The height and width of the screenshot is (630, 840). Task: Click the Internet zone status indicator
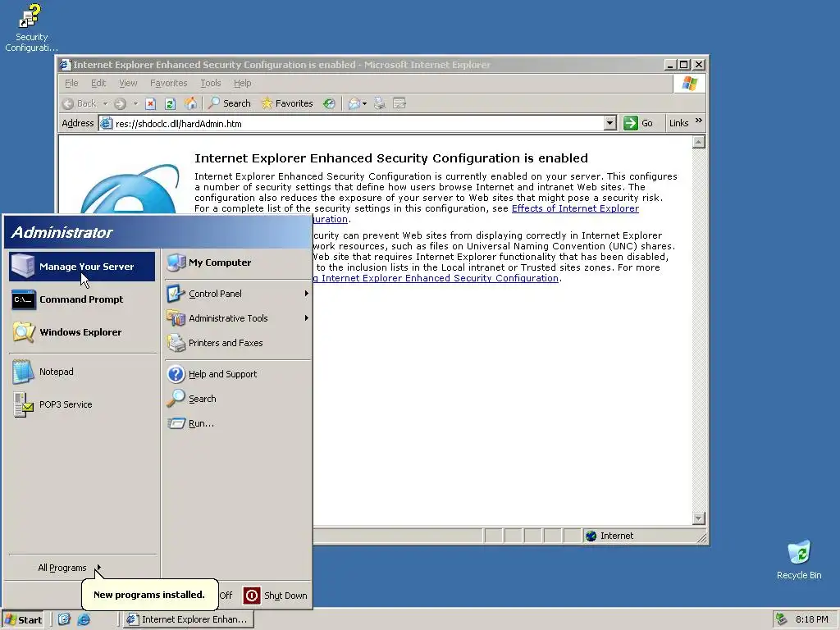tap(609, 536)
